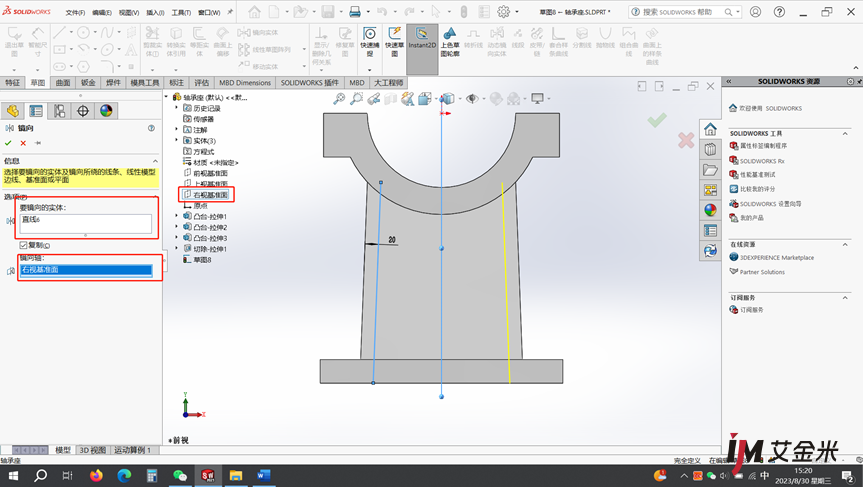Switch to the 特征 features ribbon tab
The image size is (863, 487).
point(12,83)
